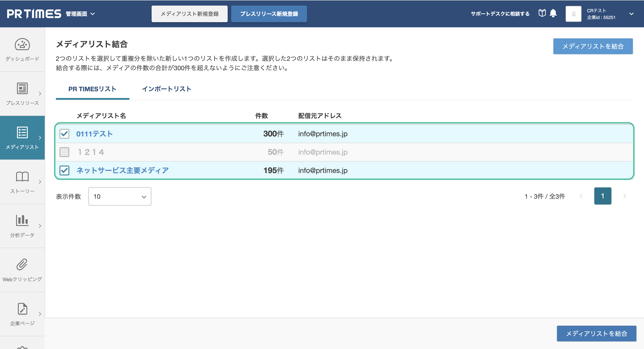The image size is (644, 349).
Task: Click the メディアリスト結合 page heading
Action: 92,44
